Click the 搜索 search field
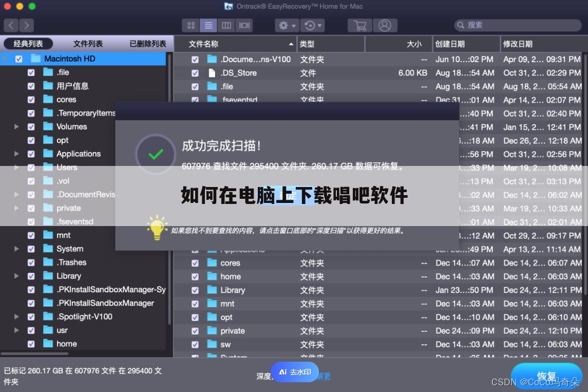Viewport: 588px width, 392px height. click(x=518, y=25)
